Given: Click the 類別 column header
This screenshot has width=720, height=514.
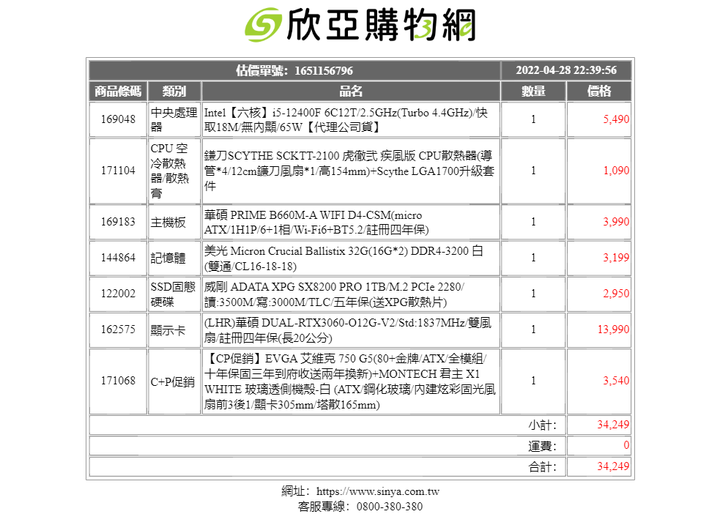Looking at the screenshot, I should 174,91.
